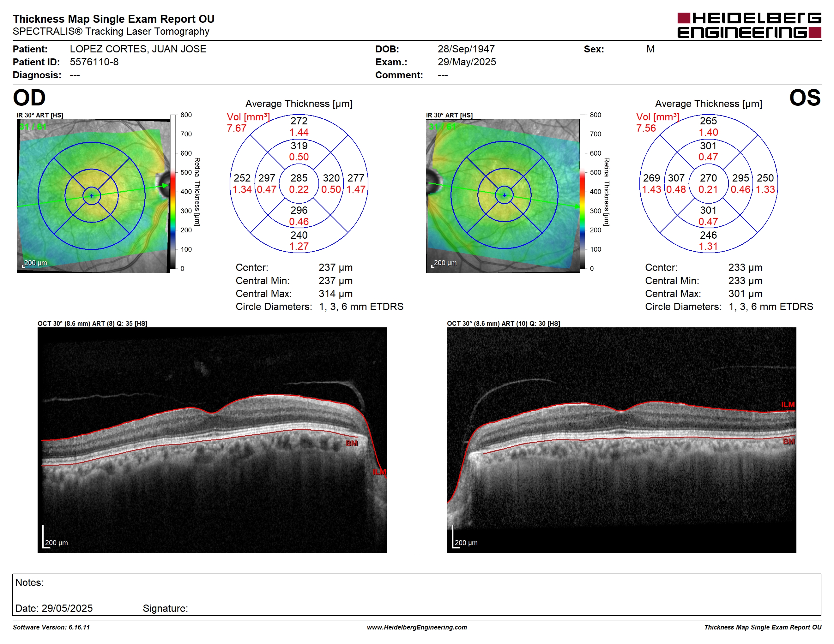834x644 pixels.
Task: Open the OD infrared fundus thickness map
Action: [93, 196]
